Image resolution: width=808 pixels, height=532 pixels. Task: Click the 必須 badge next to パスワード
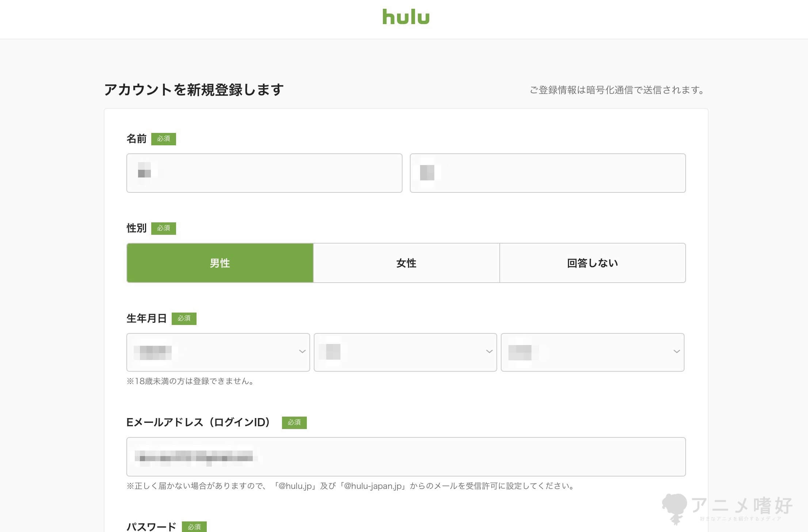pyautogui.click(x=194, y=527)
